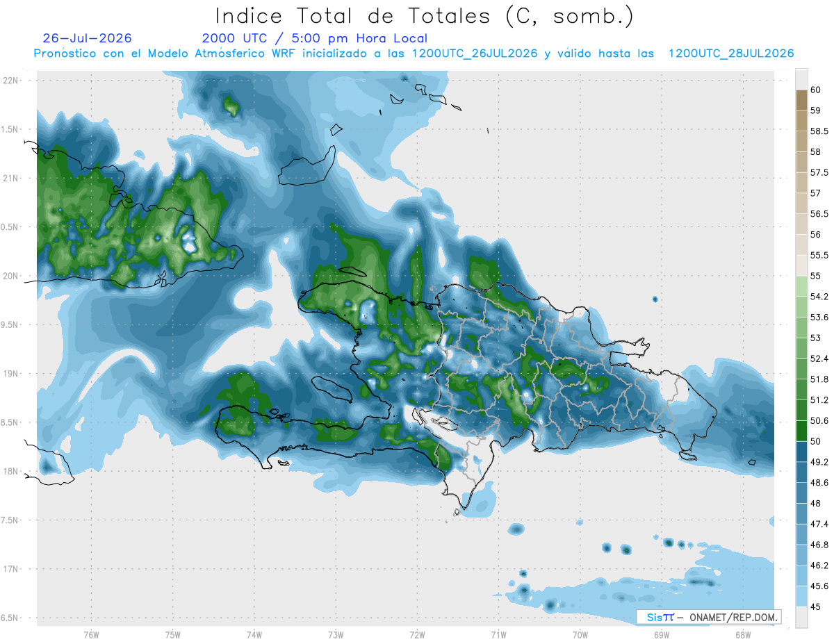Screen dimensions: 834x644
Task: Click the "22N" latitude axis label
Action: (x=11, y=80)
